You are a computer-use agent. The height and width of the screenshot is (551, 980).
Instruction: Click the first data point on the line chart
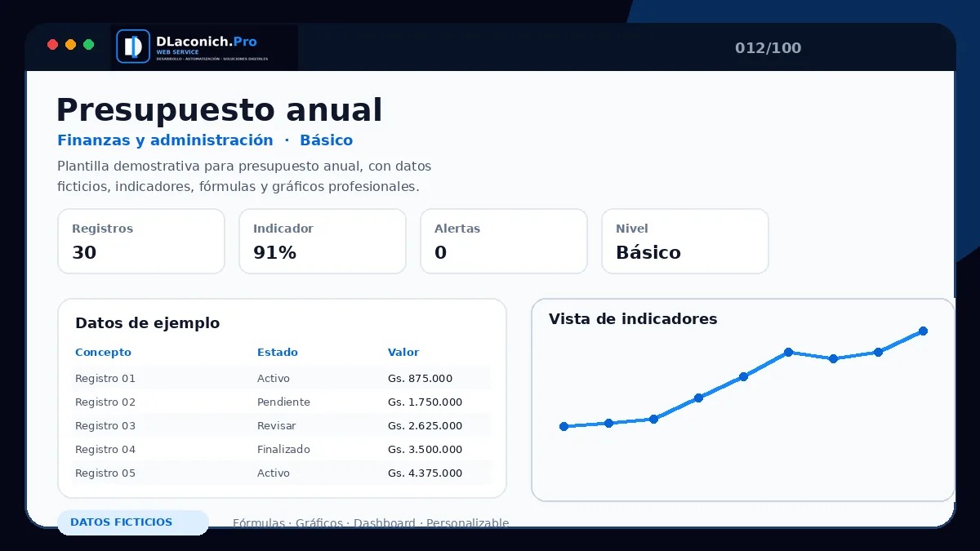pyautogui.click(x=563, y=426)
